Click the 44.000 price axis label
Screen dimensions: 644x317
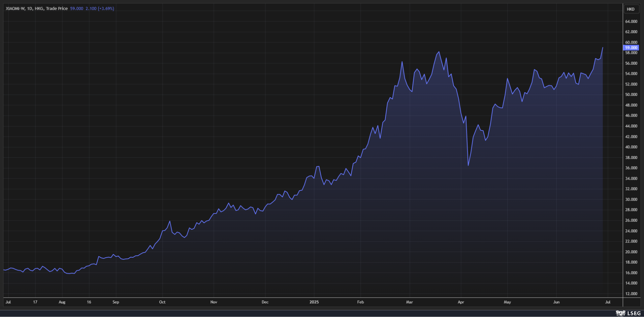631,126
